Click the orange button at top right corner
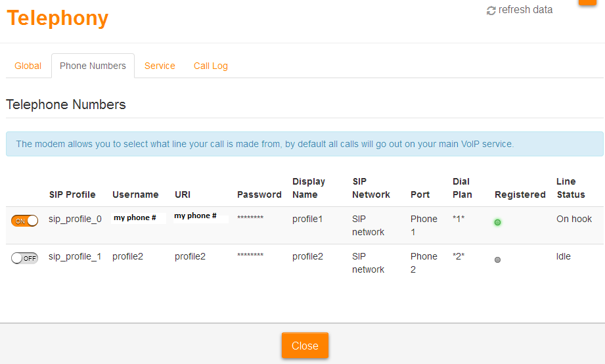This screenshot has height=364, width=605. coord(587,3)
